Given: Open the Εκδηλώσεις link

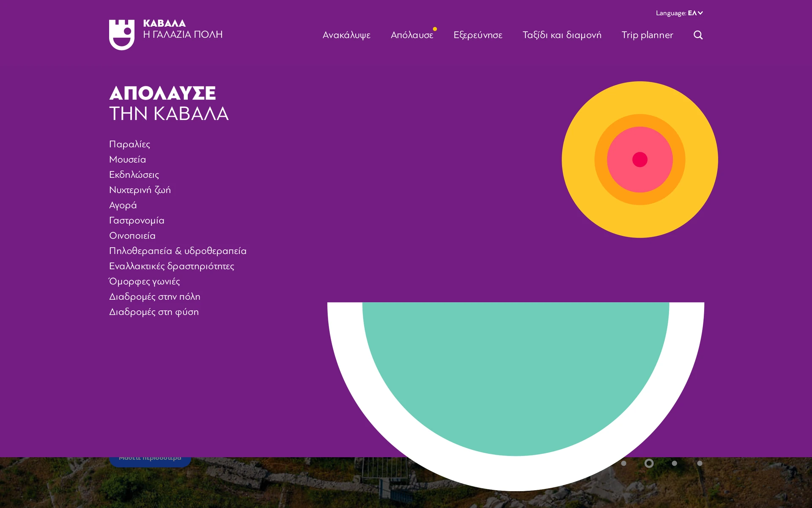Looking at the screenshot, I should (x=134, y=175).
